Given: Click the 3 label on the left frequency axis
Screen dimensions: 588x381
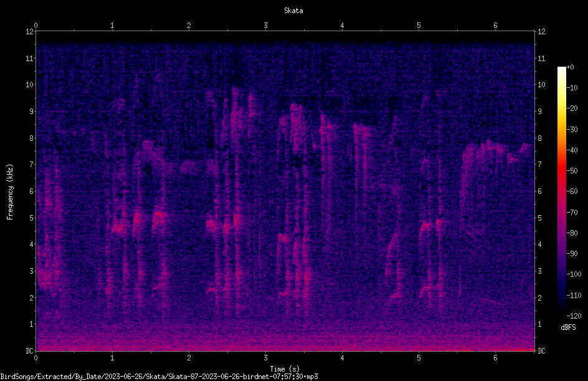Looking at the screenshot, I should tap(31, 271).
